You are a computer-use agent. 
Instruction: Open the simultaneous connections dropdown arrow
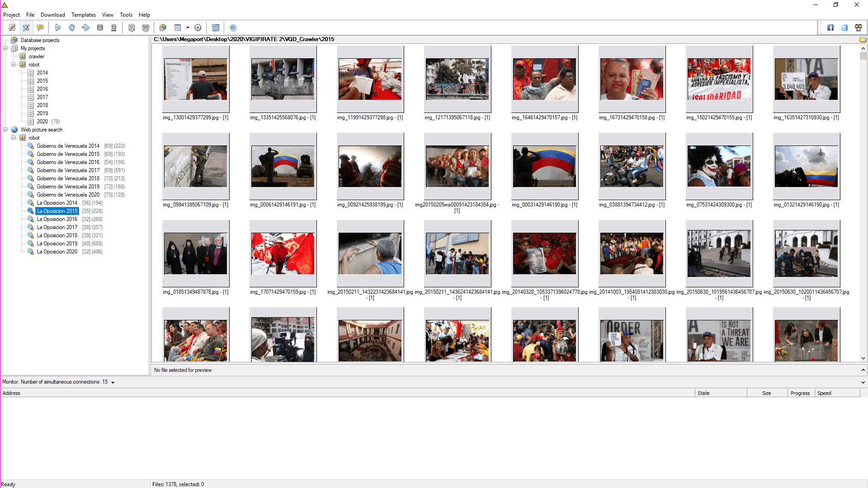point(113,382)
